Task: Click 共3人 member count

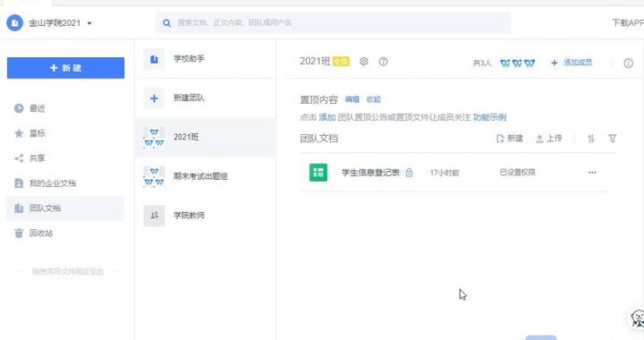Action: (482, 63)
